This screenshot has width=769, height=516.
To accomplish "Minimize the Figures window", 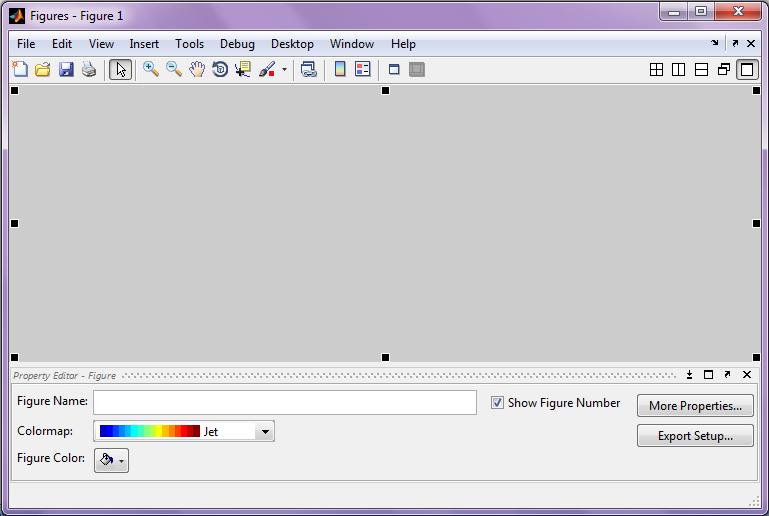I will click(x=674, y=12).
